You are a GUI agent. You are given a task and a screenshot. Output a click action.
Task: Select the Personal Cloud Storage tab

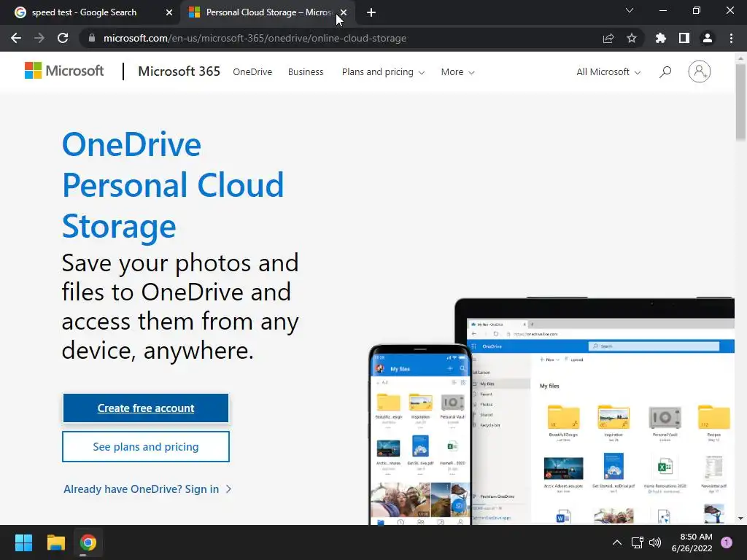[260, 12]
